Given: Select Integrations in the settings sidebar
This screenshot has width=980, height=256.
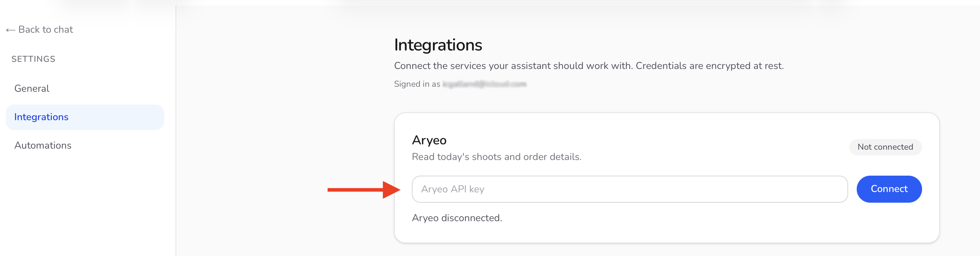Looking at the screenshot, I should [x=85, y=117].
